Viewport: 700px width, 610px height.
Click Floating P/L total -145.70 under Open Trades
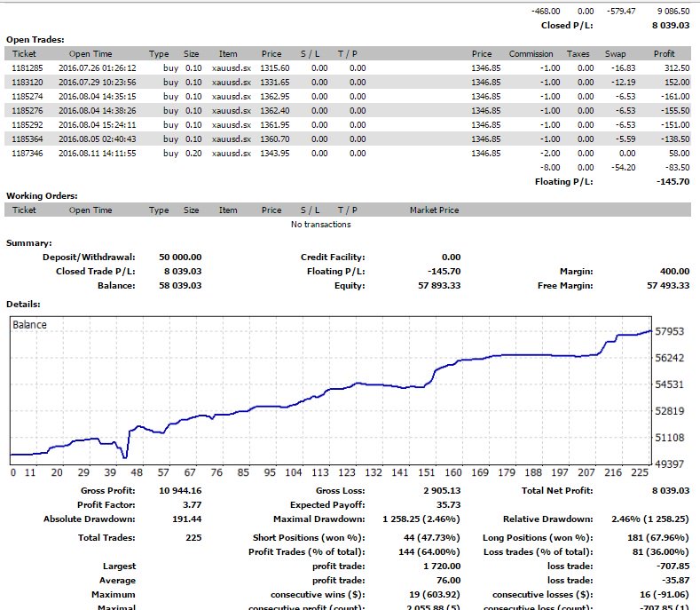point(672,182)
